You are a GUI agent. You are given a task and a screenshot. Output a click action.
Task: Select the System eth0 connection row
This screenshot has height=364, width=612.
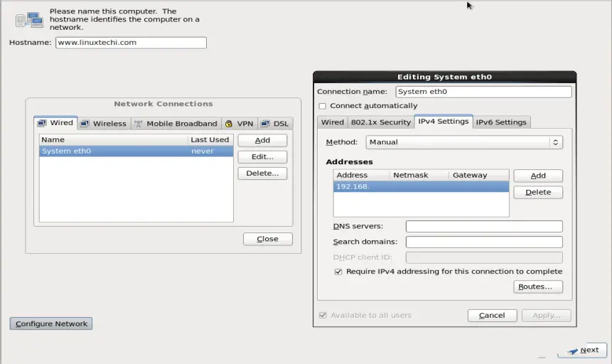136,151
